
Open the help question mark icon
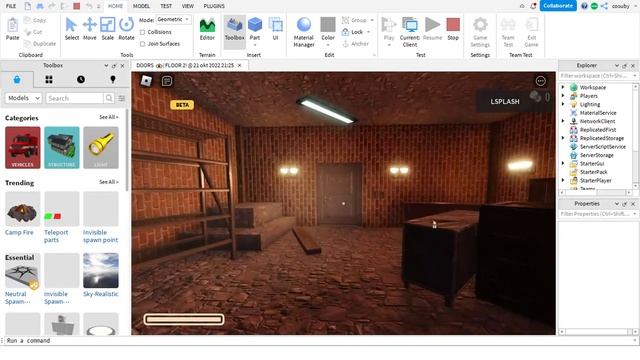584,6
